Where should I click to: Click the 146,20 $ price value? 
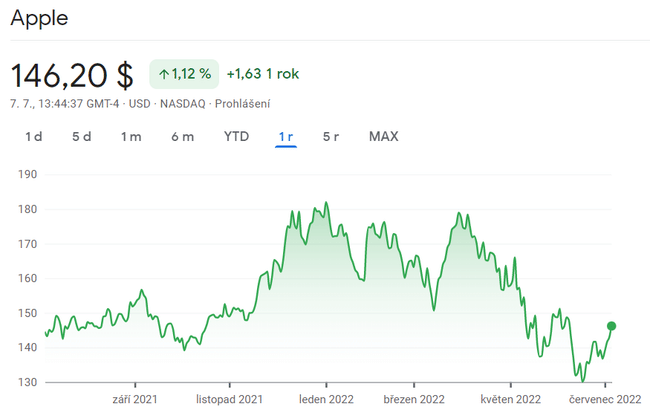pyautogui.click(x=72, y=75)
